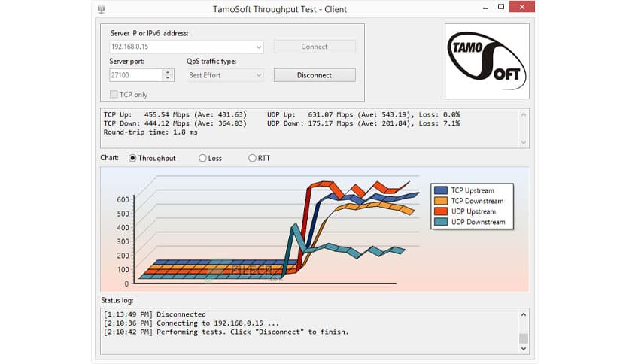Image resolution: width=629 pixels, height=364 pixels.
Task: Toggle the TCP only checkbox
Action: [114, 94]
